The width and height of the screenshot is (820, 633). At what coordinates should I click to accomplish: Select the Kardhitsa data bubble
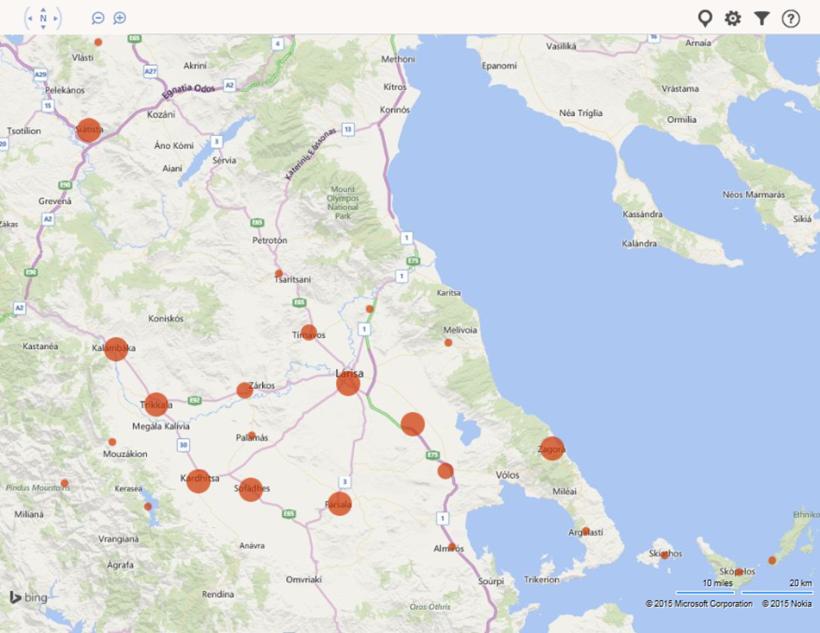tap(198, 481)
